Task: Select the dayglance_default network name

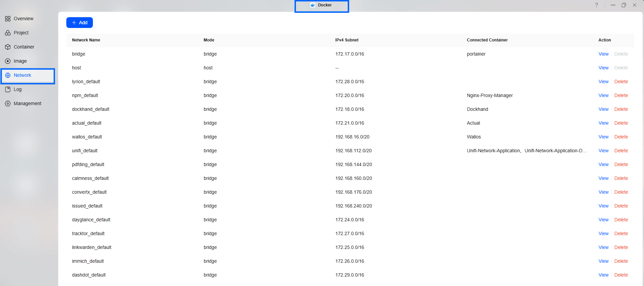Action: (x=91, y=220)
